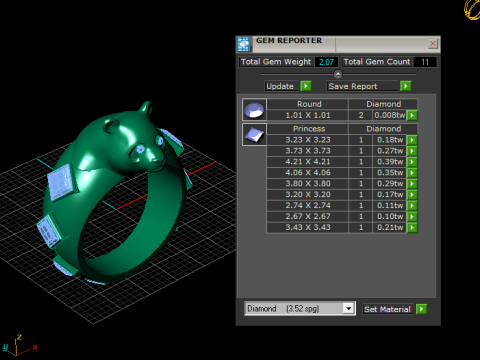Viewport: 480px width, 360px height.
Task: Click the Princess header label
Action: [309, 129]
